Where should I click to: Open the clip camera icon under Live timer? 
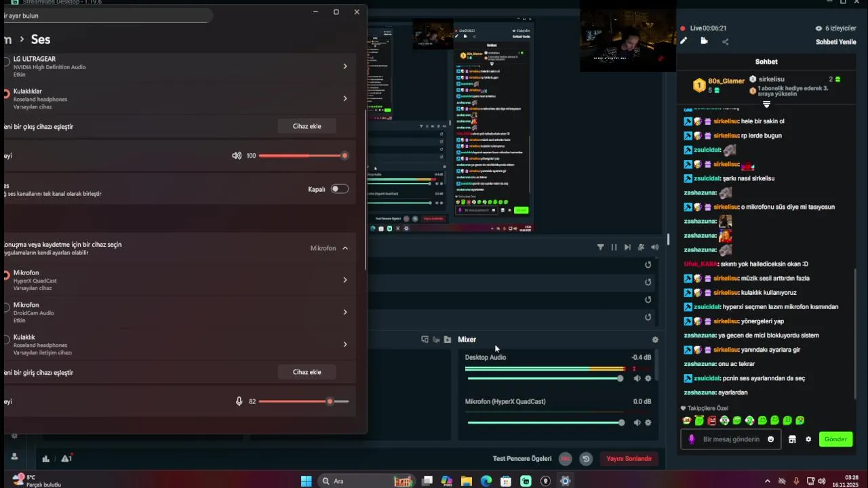(x=704, y=41)
